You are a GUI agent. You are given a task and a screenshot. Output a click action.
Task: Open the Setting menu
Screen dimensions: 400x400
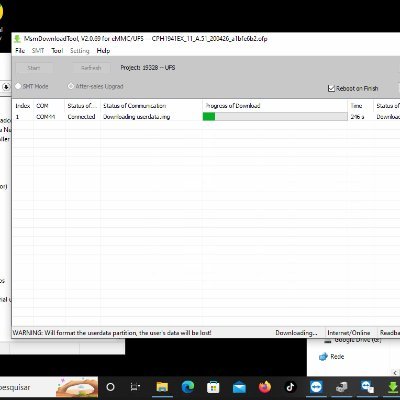80,51
